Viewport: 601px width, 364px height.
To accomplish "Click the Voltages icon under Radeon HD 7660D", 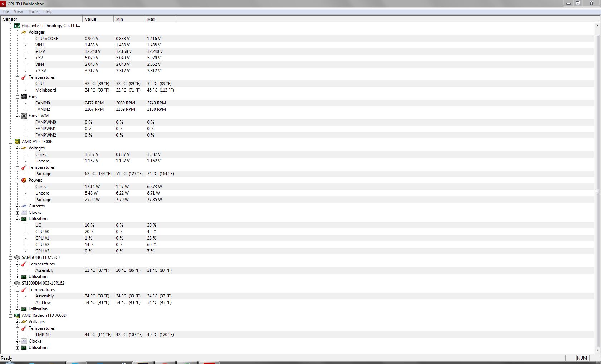I will (24, 322).
